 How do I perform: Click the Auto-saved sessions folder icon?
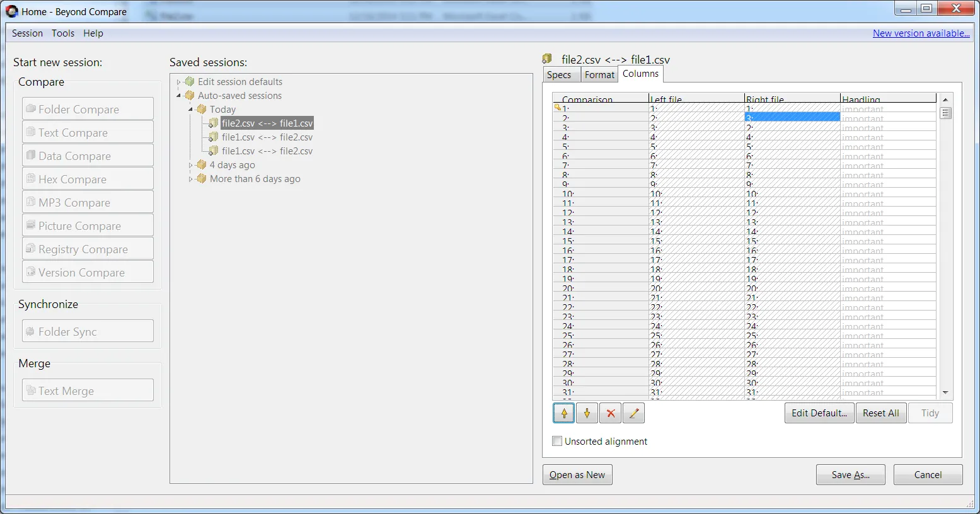point(189,95)
